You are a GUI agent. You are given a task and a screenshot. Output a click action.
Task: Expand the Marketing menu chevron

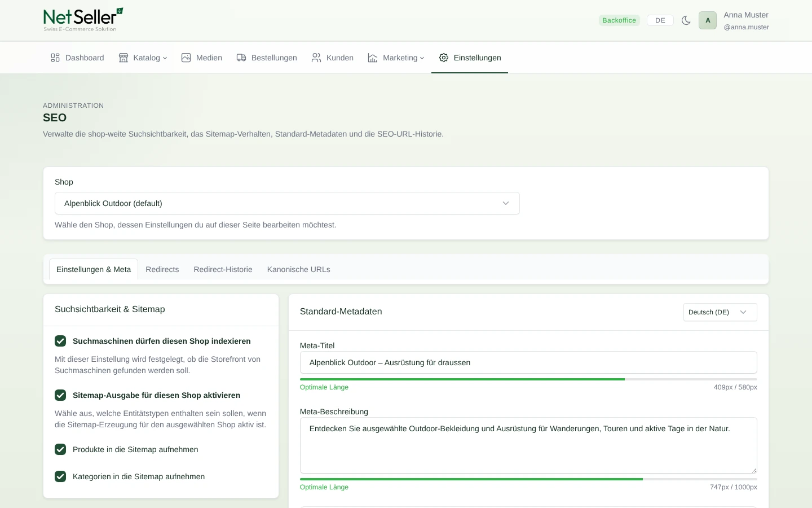422,58
